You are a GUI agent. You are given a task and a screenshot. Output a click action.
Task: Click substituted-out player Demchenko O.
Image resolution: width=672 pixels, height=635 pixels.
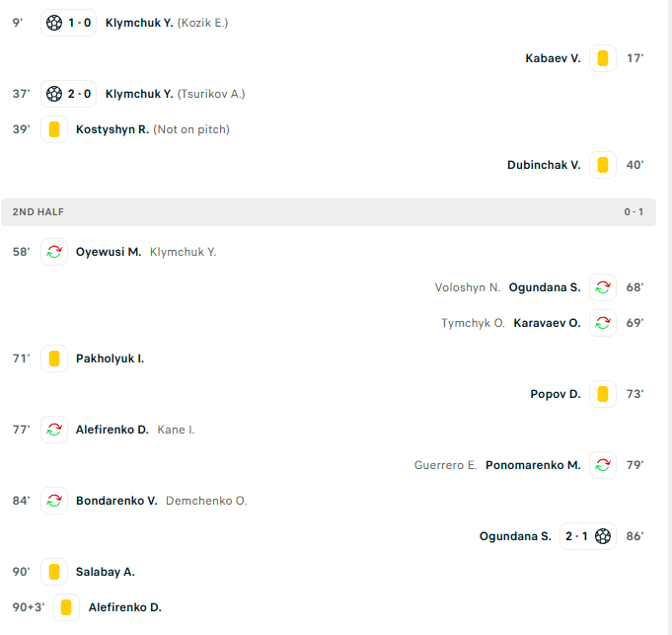[206, 501]
